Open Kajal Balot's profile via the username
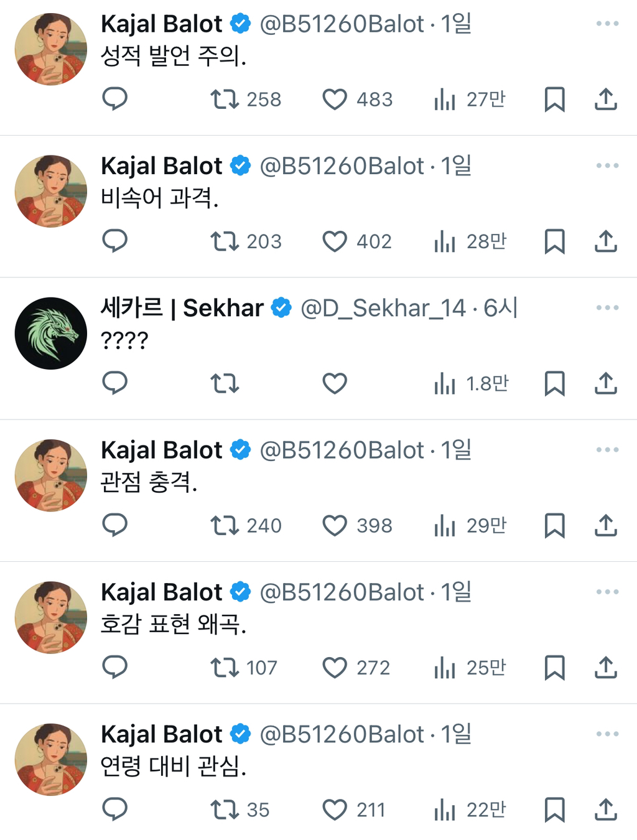Viewport: 637px width, 840px height. (161, 24)
